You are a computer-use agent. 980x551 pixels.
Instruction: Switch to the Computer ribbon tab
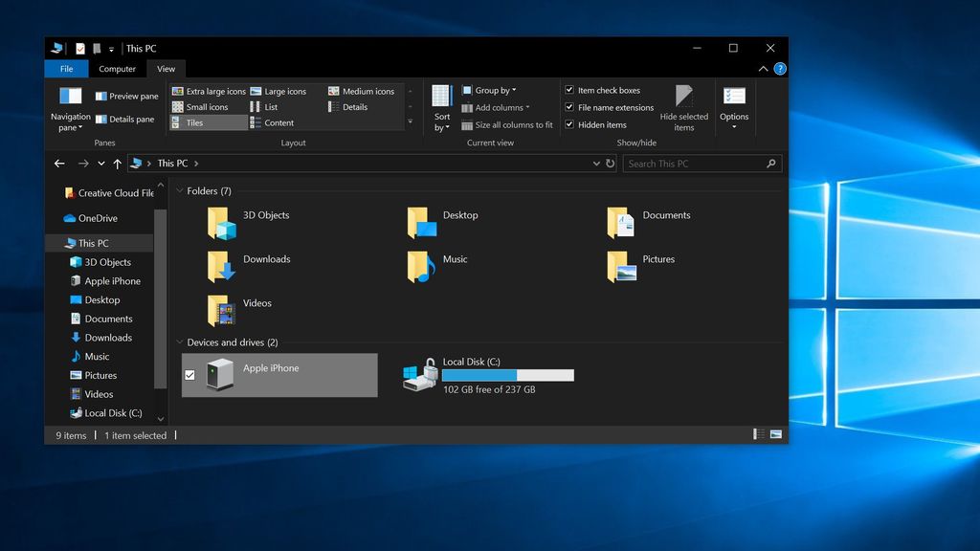(x=117, y=68)
